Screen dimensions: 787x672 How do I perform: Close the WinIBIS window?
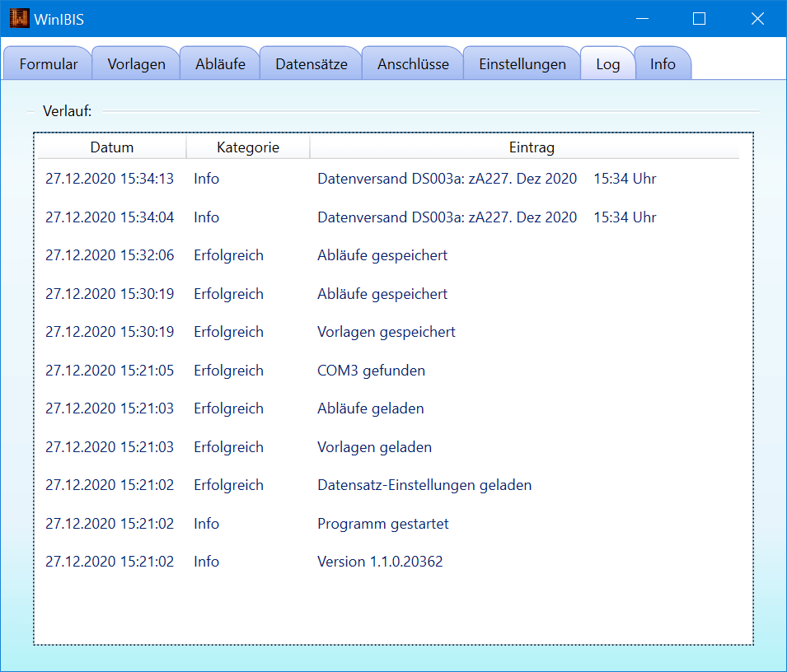(x=757, y=19)
